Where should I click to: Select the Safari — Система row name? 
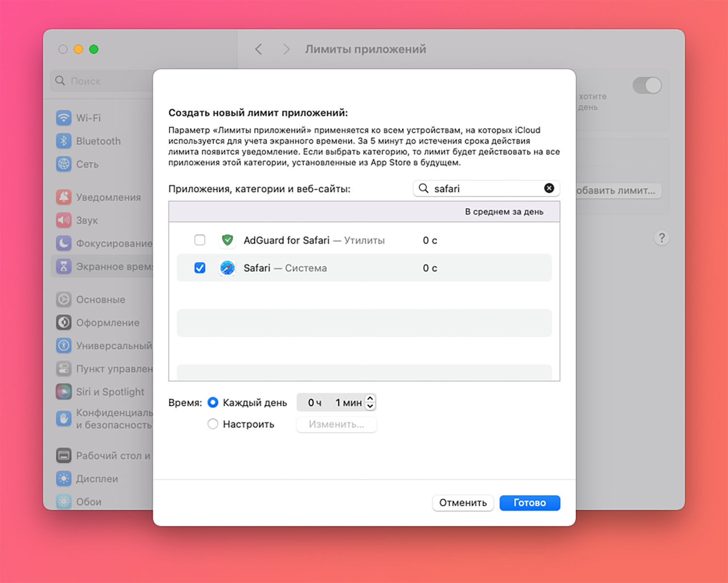click(x=285, y=267)
